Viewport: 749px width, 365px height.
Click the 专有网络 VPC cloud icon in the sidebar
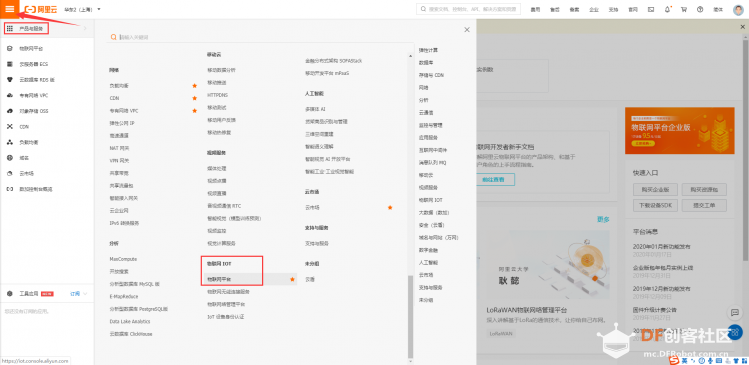point(10,96)
